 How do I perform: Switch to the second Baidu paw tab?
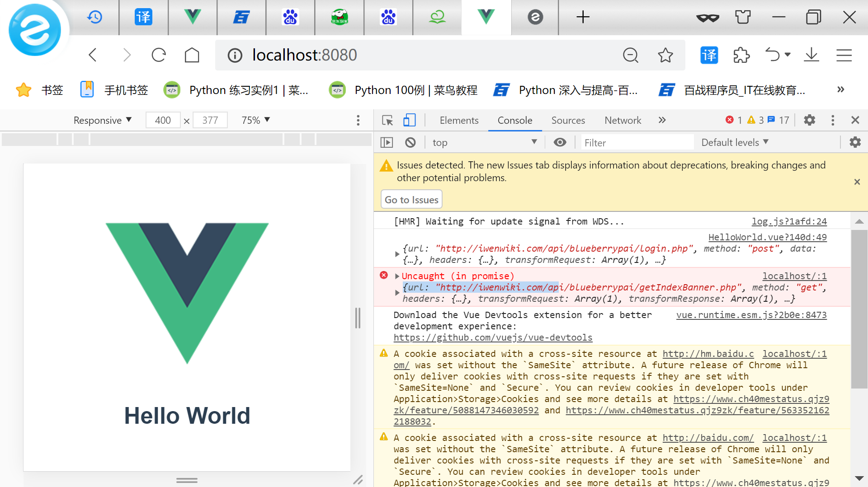click(388, 17)
